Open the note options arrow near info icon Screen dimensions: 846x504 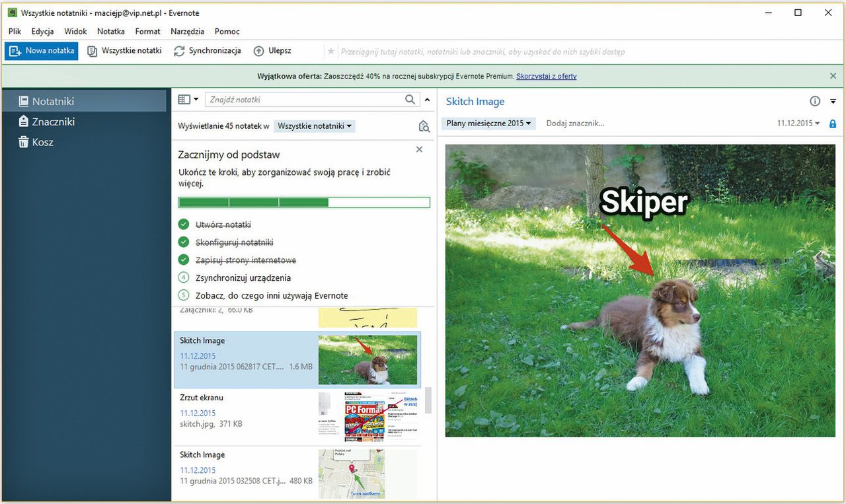833,102
